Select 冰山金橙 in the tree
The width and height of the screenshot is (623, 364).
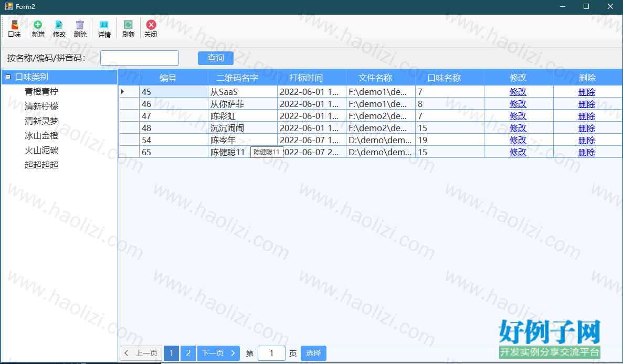[41, 136]
